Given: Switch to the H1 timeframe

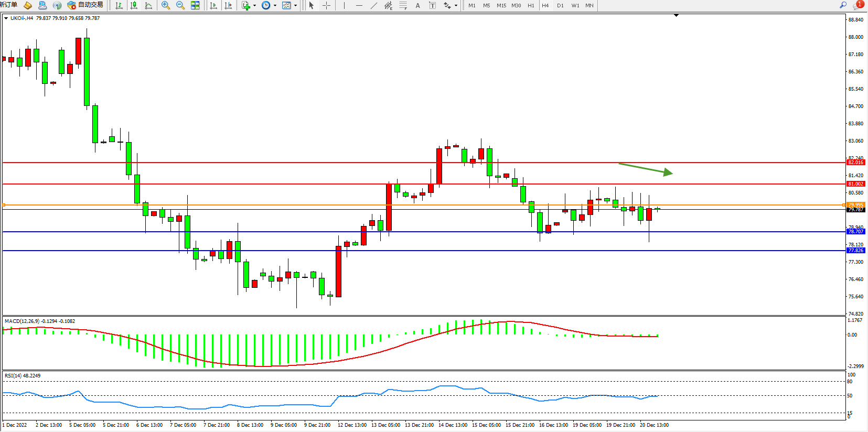Looking at the screenshot, I should [x=531, y=5].
